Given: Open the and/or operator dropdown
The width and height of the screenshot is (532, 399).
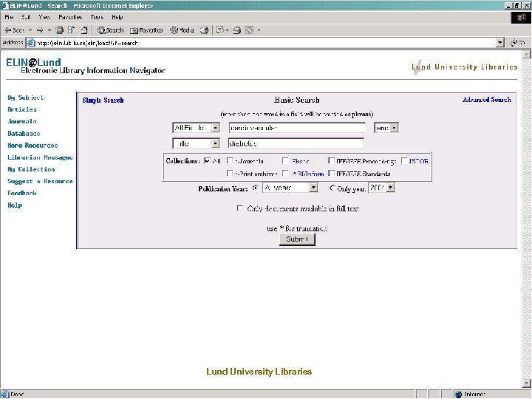Looking at the screenshot, I should click(386, 128).
